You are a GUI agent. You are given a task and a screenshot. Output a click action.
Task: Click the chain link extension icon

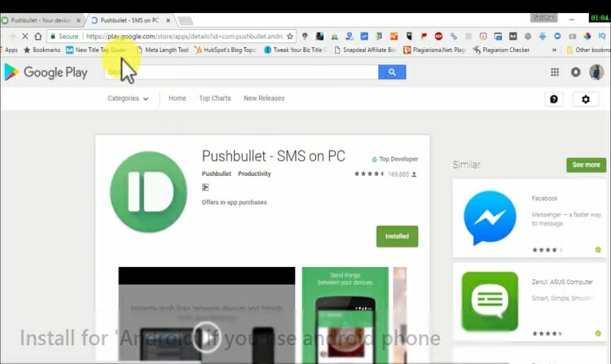click(x=454, y=36)
